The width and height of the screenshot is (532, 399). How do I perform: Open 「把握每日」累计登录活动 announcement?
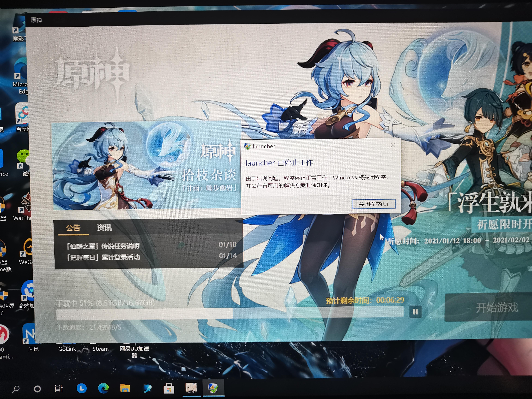(x=103, y=257)
